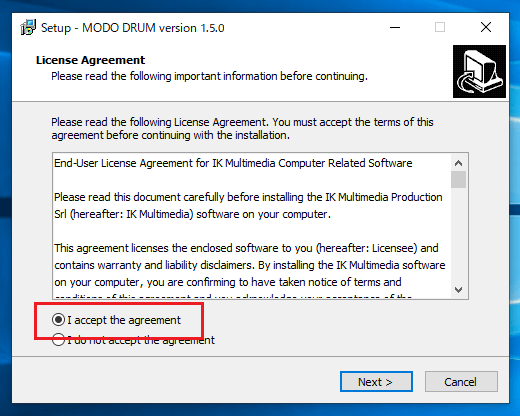Click the empty scrollbar track below the thumb
Screen dimensions: 520x416
[x=459, y=235]
